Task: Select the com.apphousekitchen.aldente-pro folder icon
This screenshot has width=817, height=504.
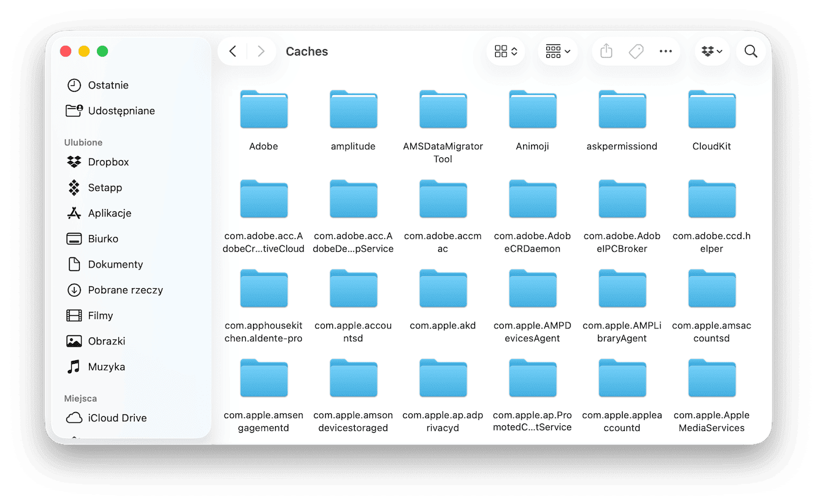Action: pos(264,289)
